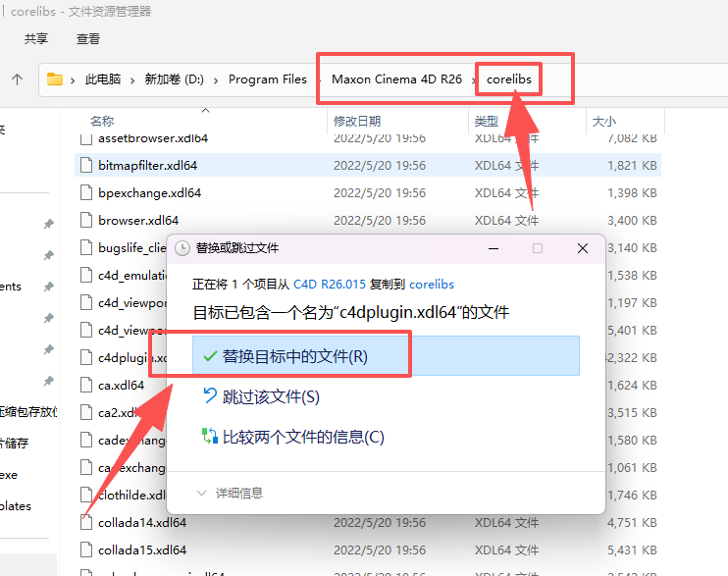Image resolution: width=728 pixels, height=576 pixels.
Task: Click file icon of bpexchange.xdl64
Action: pyautogui.click(x=86, y=192)
